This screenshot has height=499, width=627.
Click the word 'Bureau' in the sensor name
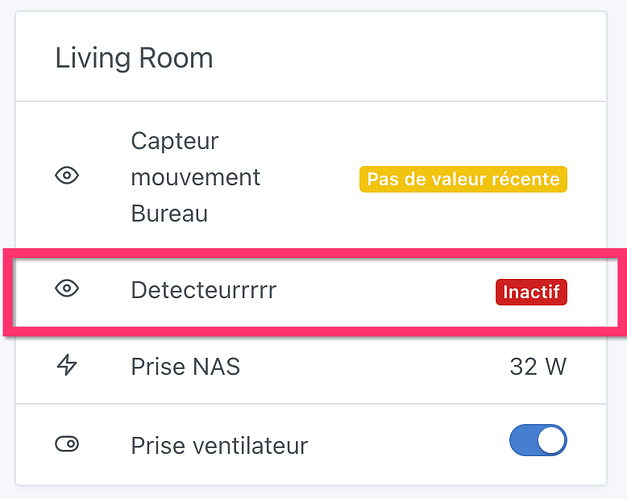[x=169, y=214]
